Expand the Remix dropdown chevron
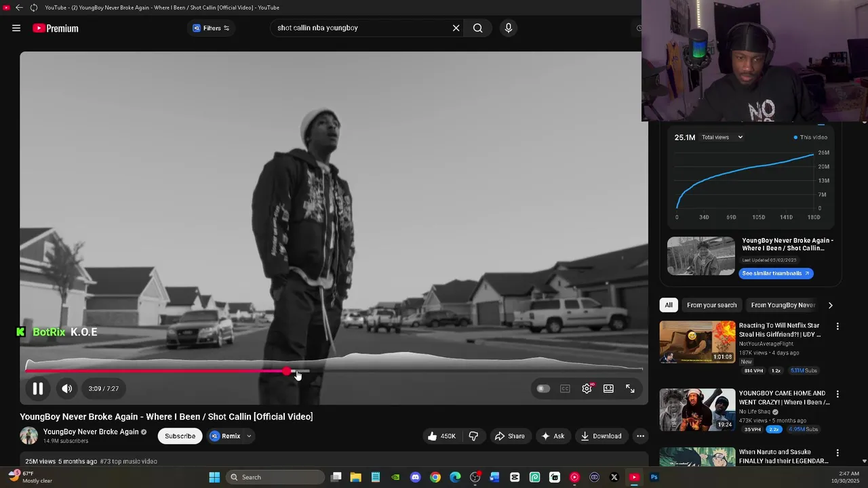868x488 pixels. pos(249,436)
